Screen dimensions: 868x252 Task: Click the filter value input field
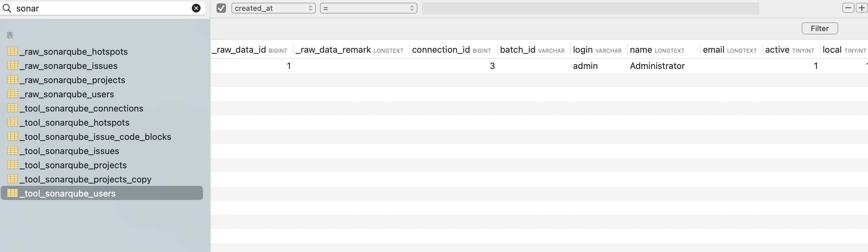pyautogui.click(x=590, y=8)
